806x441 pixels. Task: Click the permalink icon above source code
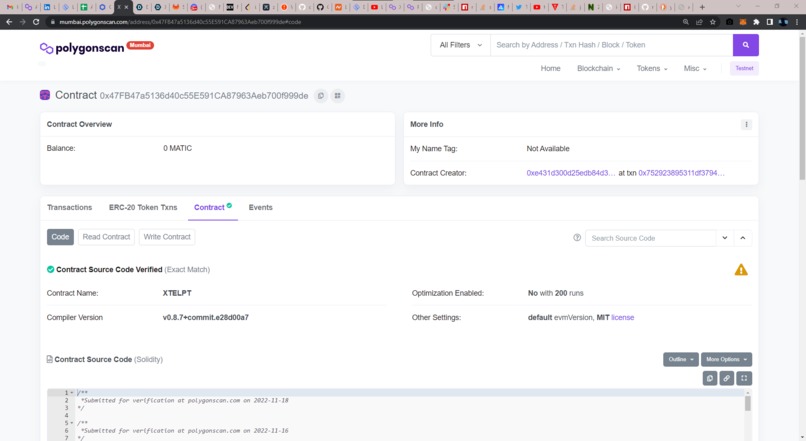[x=726, y=378]
